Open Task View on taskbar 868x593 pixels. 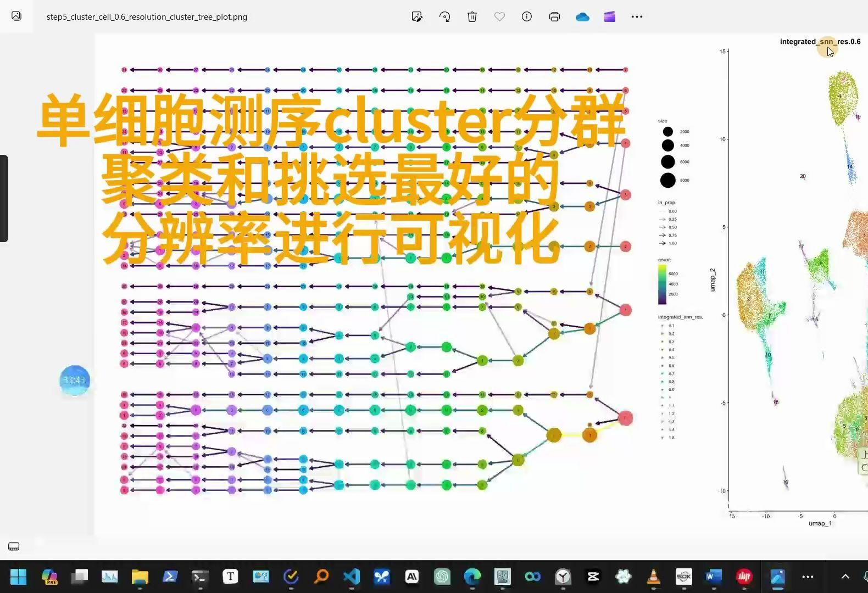(x=80, y=577)
